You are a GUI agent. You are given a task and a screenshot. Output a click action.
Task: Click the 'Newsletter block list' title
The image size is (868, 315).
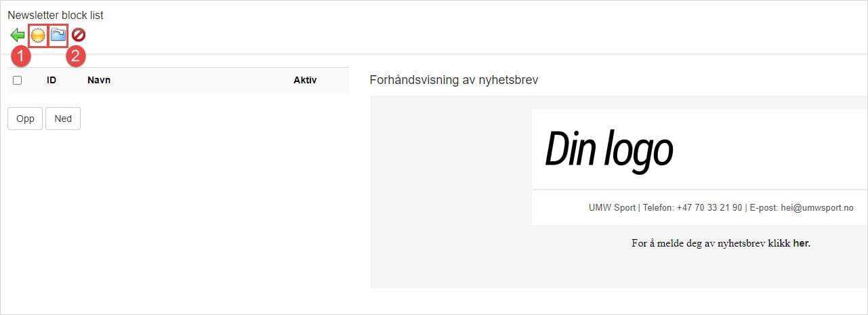coord(56,15)
